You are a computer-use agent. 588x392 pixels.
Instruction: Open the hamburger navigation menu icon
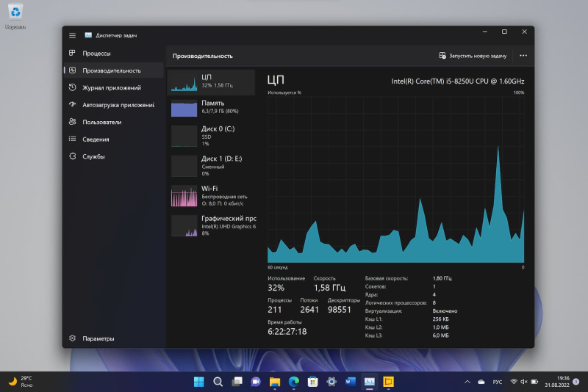tap(72, 35)
